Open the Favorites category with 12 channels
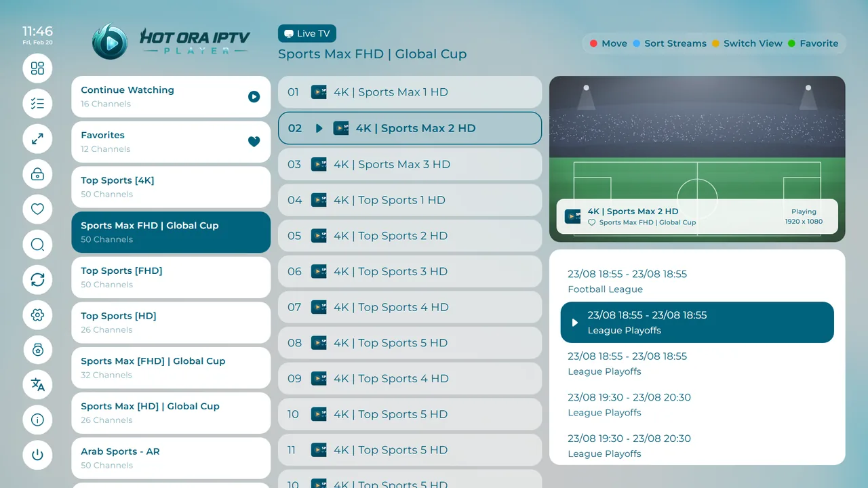 point(171,142)
